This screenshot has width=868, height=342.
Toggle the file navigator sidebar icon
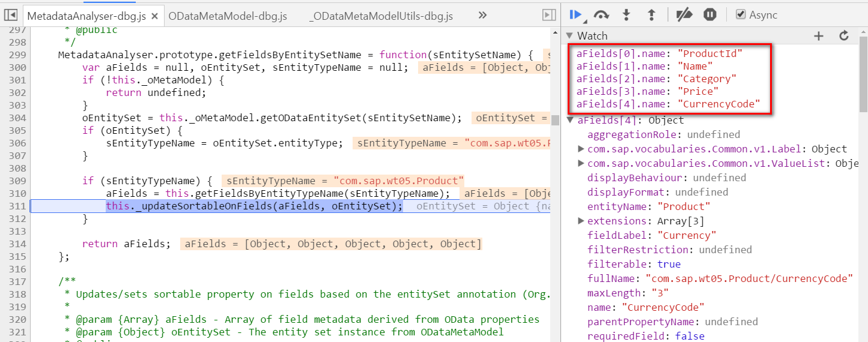pyautogui.click(x=10, y=15)
